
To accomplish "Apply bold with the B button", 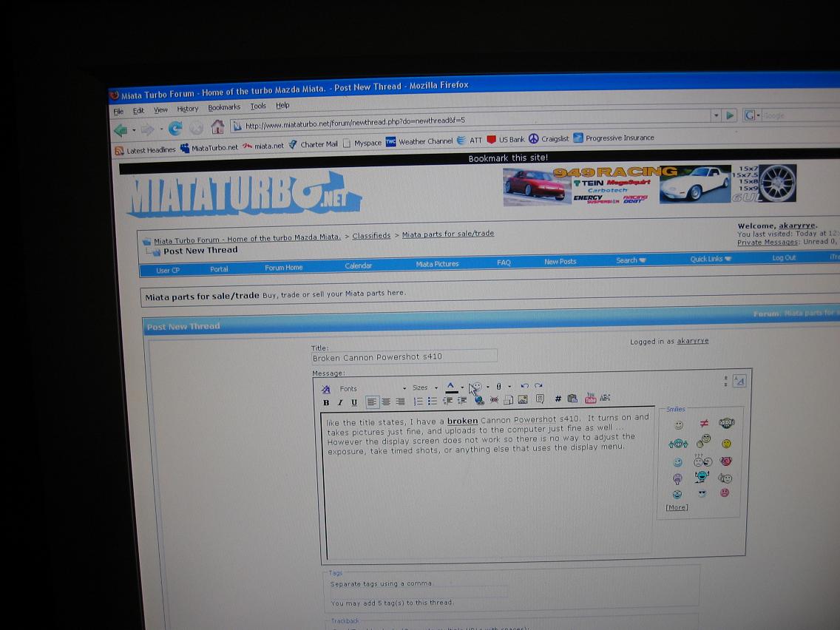I will click(326, 403).
